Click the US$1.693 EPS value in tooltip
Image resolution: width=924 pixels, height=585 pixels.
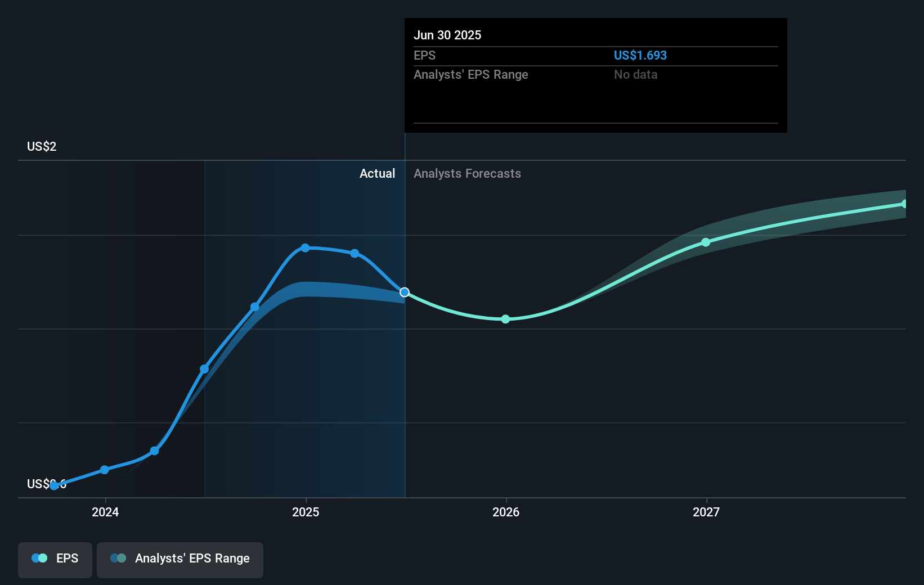(x=640, y=55)
